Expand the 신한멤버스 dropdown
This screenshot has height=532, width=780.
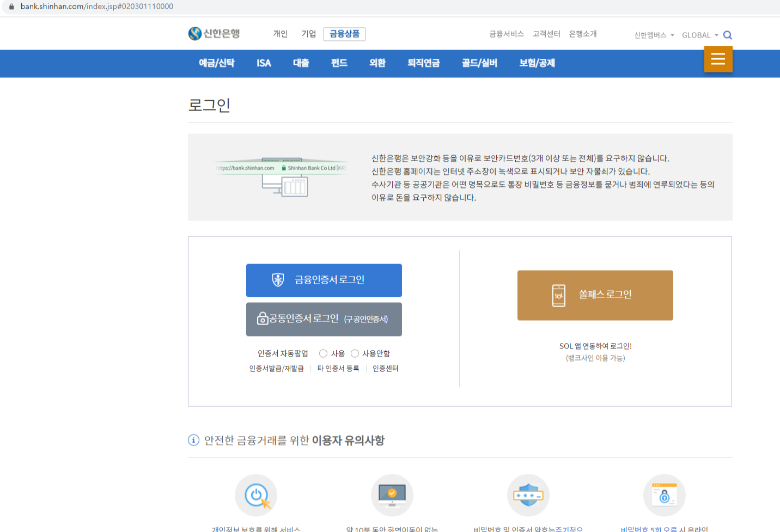(x=654, y=35)
